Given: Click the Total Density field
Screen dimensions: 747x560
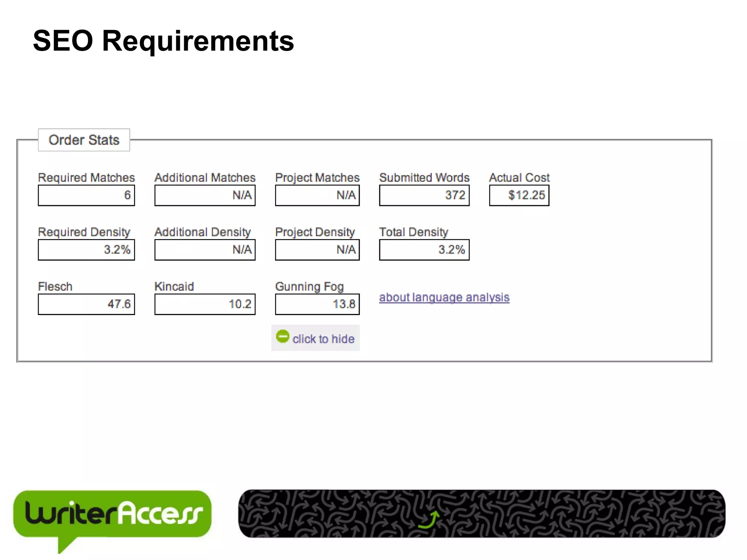Looking at the screenshot, I should click(424, 250).
